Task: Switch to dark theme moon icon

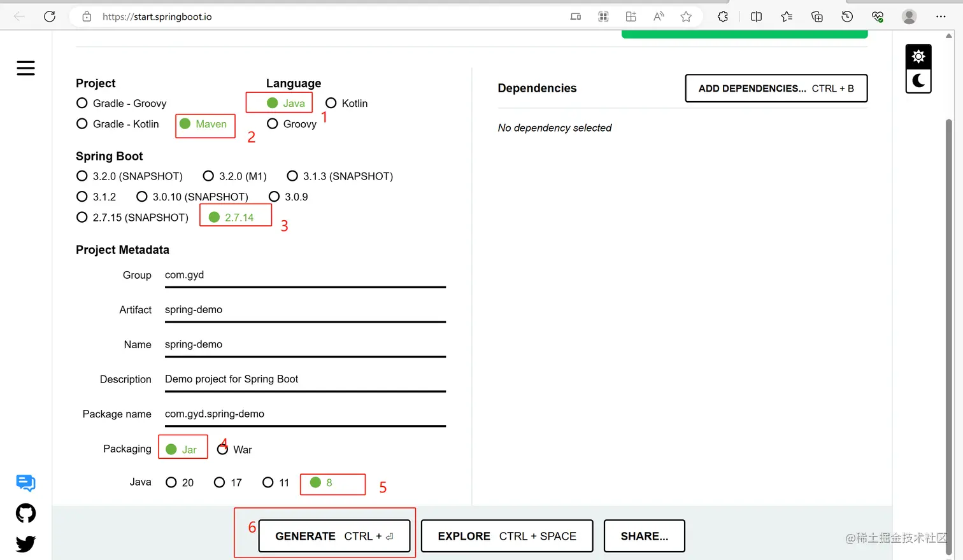Action: coord(918,81)
